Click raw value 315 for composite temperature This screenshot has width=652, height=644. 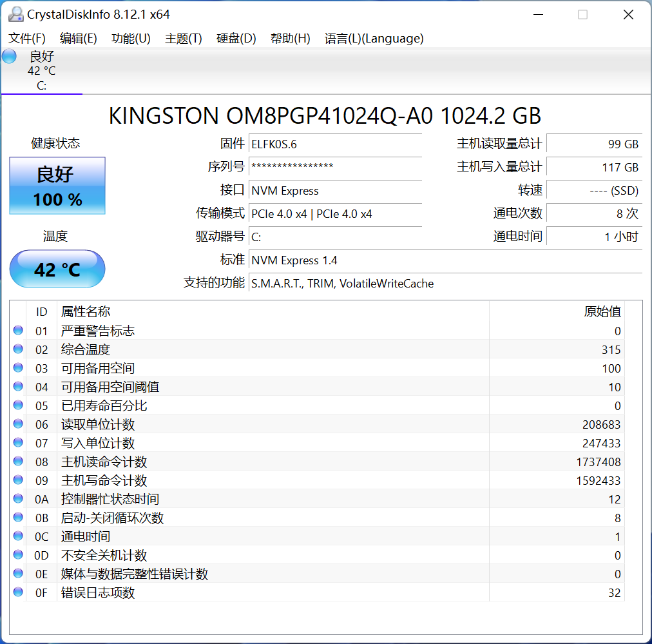(x=611, y=349)
